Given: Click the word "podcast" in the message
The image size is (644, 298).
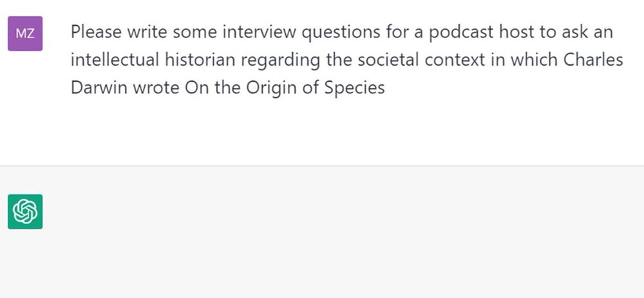Looking at the screenshot, I should (x=461, y=32).
